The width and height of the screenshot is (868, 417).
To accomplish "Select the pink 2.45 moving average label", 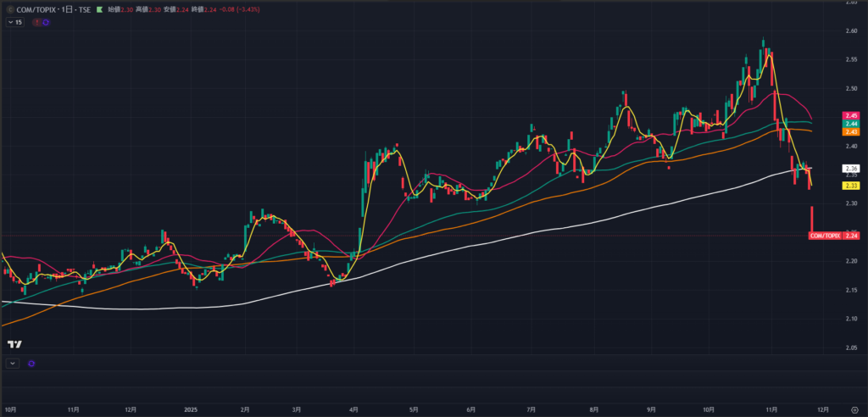I will tap(851, 115).
